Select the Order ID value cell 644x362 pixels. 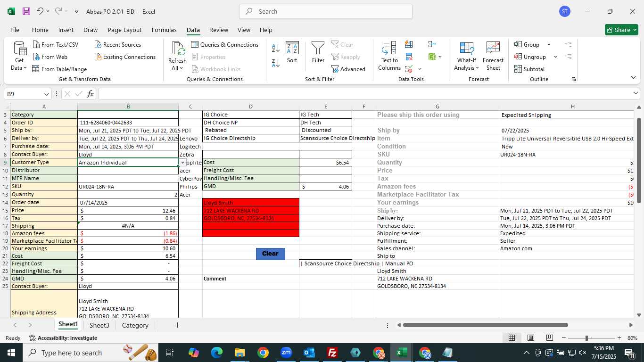(128, 123)
